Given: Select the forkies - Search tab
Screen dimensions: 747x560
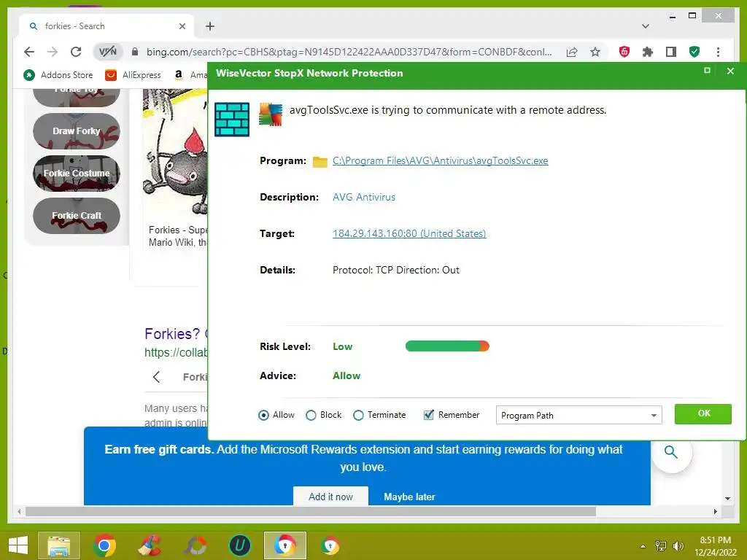Looking at the screenshot, I should [107, 26].
